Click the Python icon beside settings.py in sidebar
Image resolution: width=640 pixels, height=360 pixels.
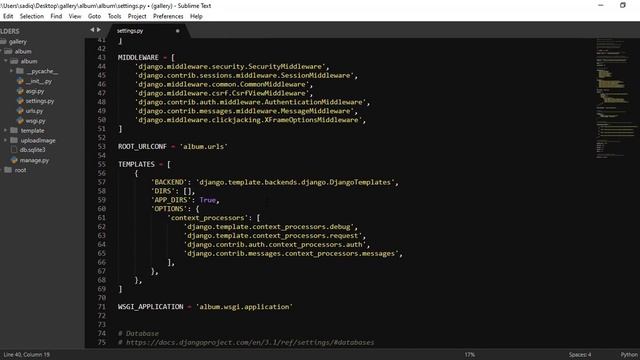(x=20, y=101)
